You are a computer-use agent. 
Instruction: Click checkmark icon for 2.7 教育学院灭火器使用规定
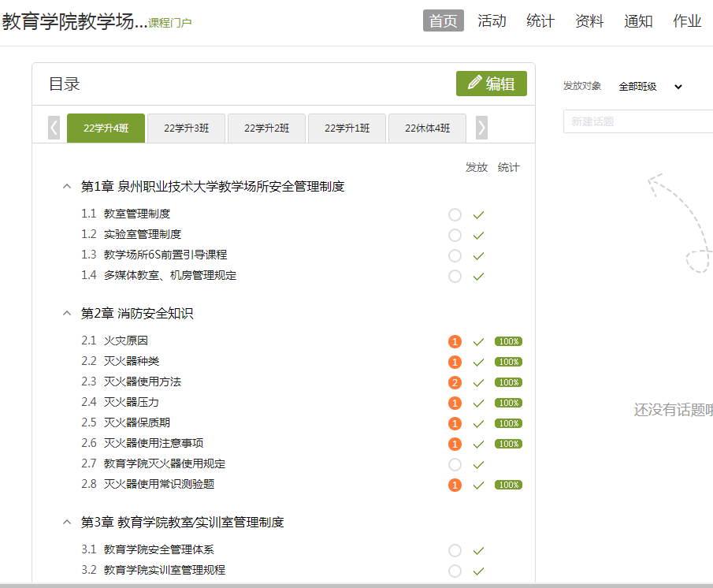pos(478,464)
